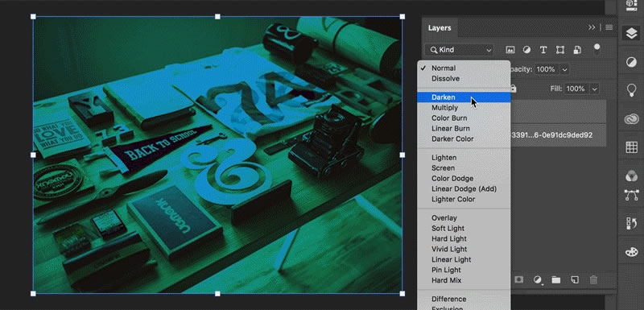Expand the Opacity value dropdown arrow
The image size is (644, 310).
click(565, 70)
